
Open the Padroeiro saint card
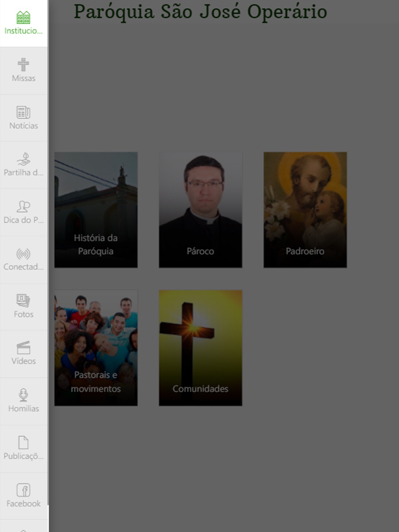coord(305,210)
